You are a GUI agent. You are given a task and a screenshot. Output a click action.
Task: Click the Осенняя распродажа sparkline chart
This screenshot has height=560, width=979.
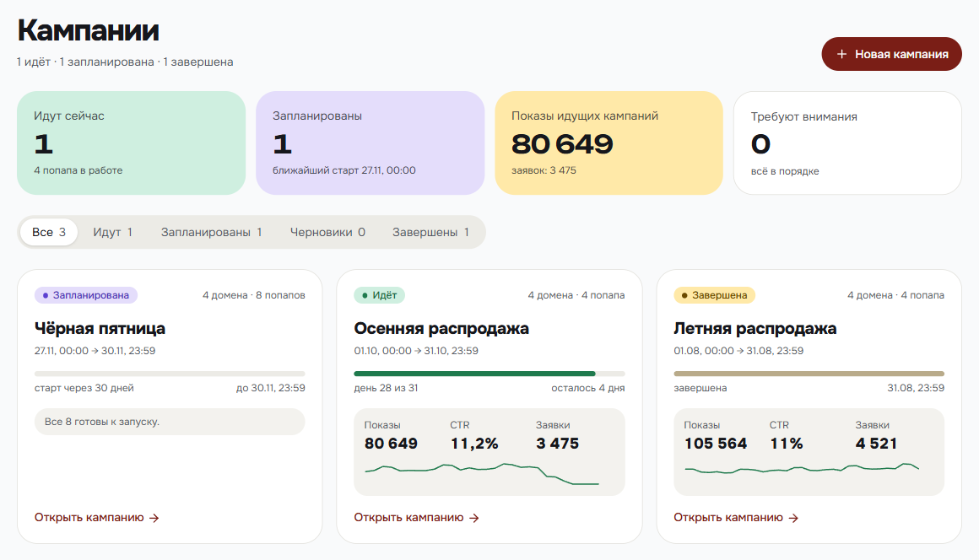(482, 474)
